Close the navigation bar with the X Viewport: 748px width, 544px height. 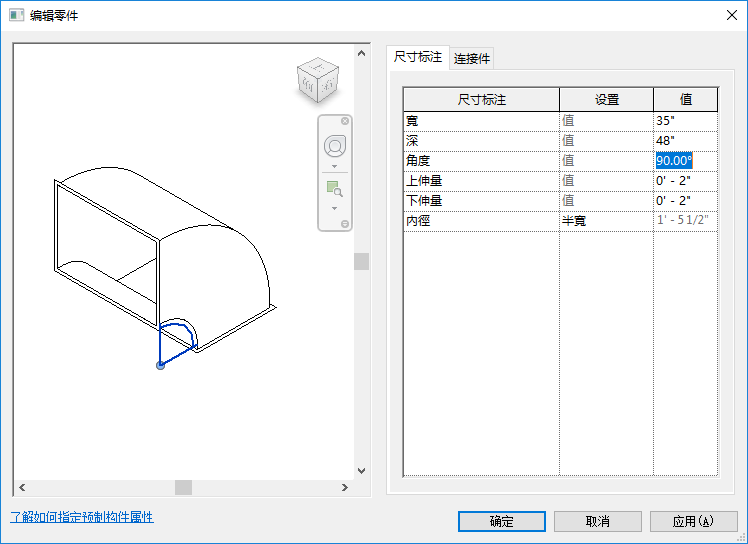(x=345, y=121)
